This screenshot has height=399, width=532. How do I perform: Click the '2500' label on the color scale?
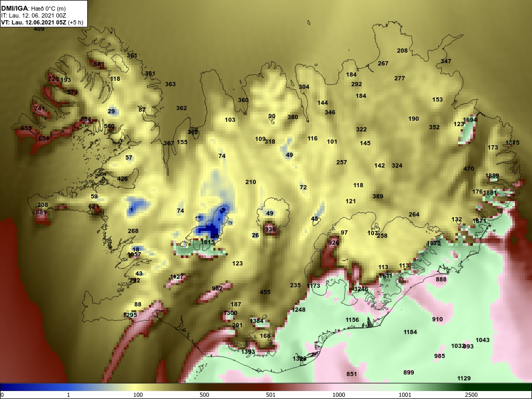point(471,395)
